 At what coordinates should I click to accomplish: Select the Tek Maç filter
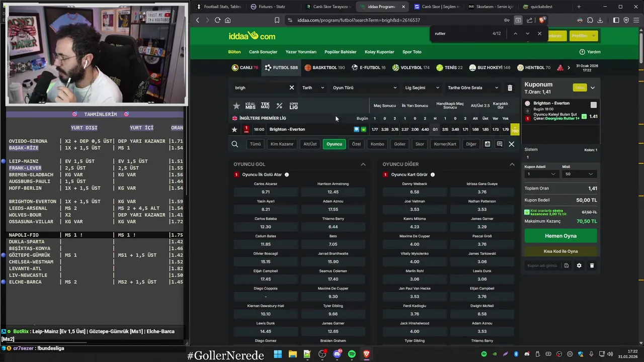click(x=265, y=106)
